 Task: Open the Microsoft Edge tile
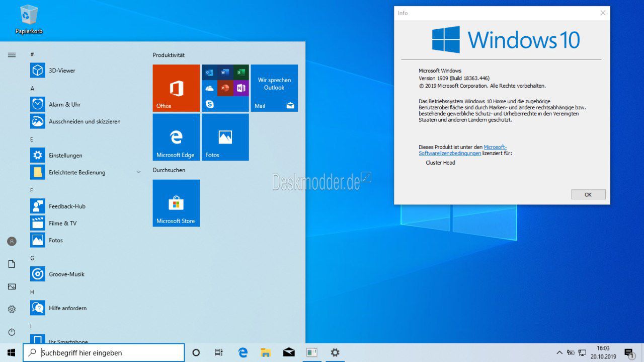tap(176, 137)
